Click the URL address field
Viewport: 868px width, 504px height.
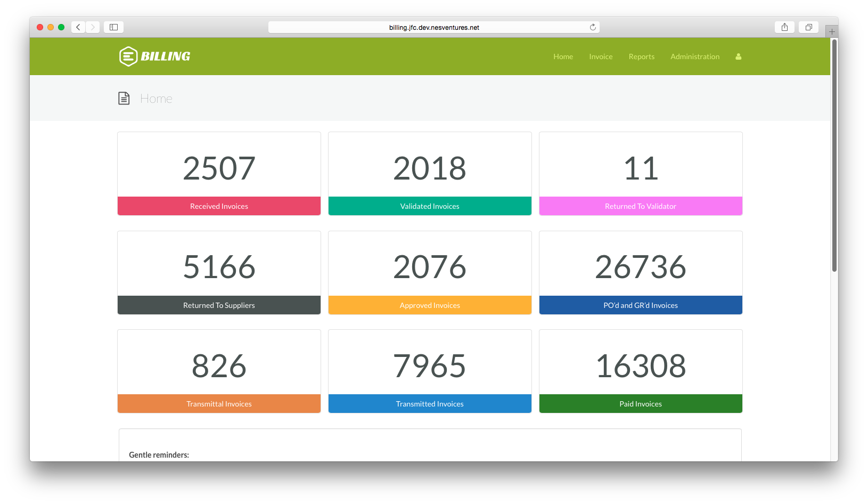pyautogui.click(x=433, y=27)
